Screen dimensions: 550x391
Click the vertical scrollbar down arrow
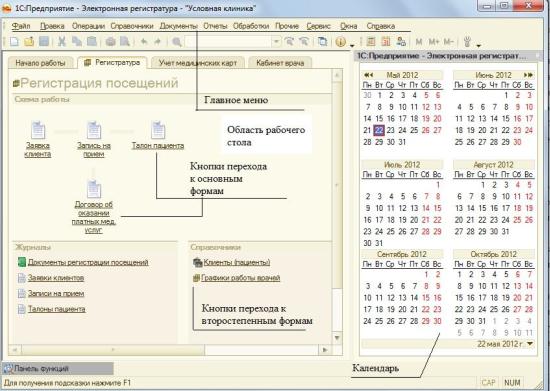[337, 338]
